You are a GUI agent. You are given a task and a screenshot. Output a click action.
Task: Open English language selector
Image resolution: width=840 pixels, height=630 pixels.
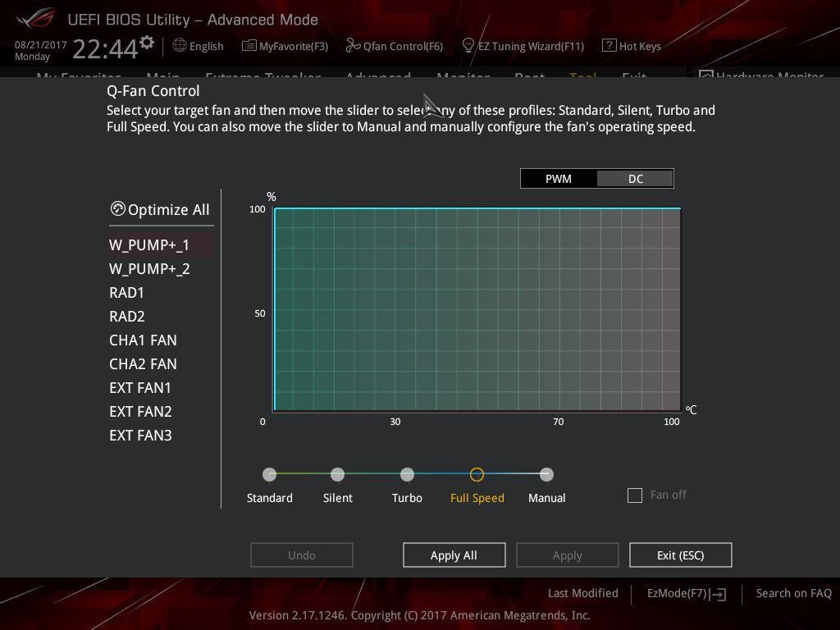tap(199, 46)
